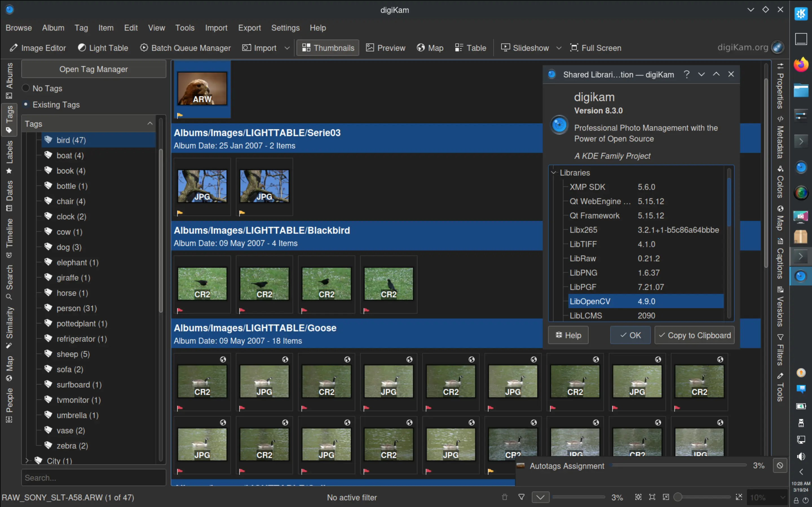
Task: Switch to Table view
Action: point(470,48)
